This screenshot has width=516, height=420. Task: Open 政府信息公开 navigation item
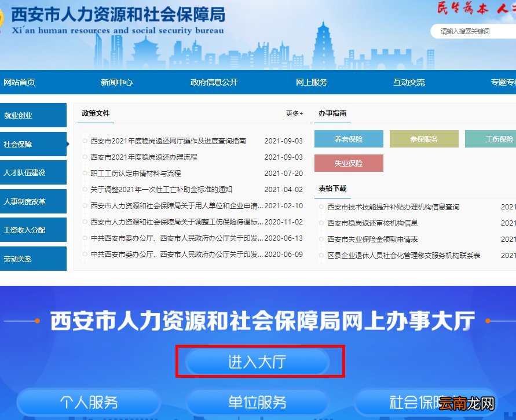coord(214,82)
